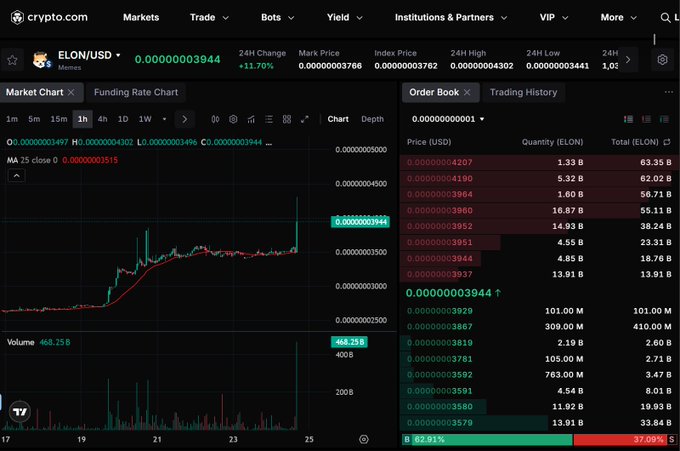Click ask price 0.00000004207
The width and height of the screenshot is (680, 451).
coord(440,163)
